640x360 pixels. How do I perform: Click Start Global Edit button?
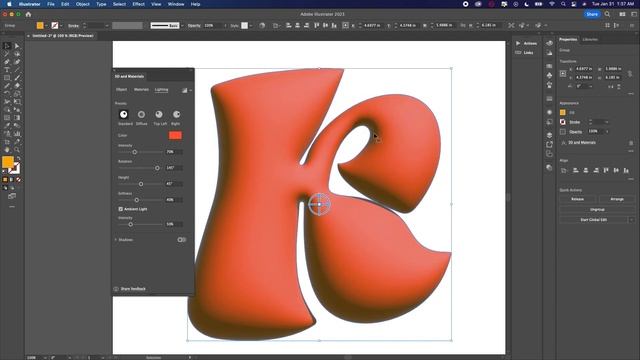coord(593,220)
